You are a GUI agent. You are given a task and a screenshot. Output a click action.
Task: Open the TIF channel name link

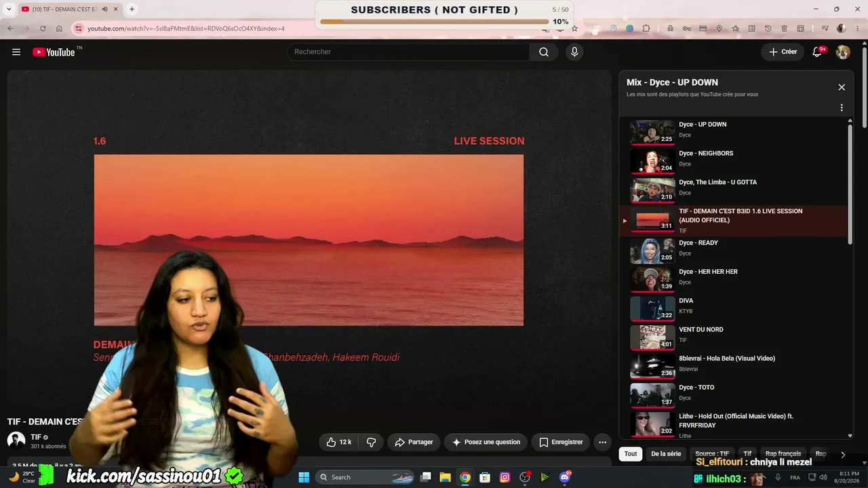(36, 437)
